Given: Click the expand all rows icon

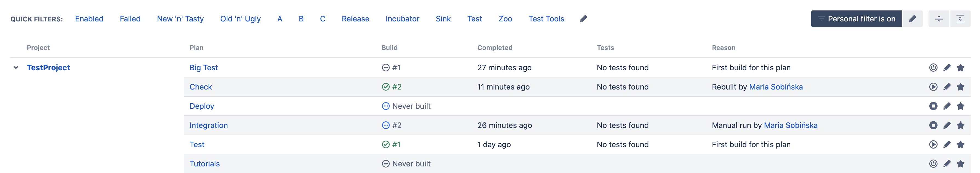Looking at the screenshot, I should pos(962,18).
